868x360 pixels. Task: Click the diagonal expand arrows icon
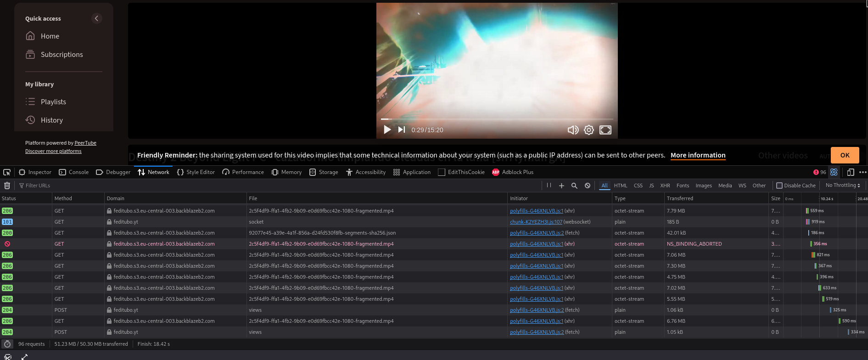24,357
